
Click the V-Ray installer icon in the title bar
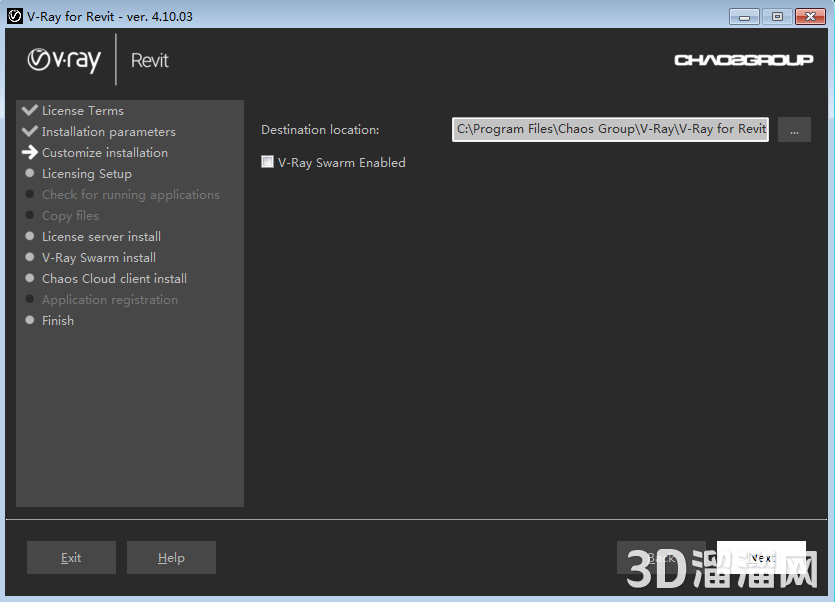(x=14, y=16)
